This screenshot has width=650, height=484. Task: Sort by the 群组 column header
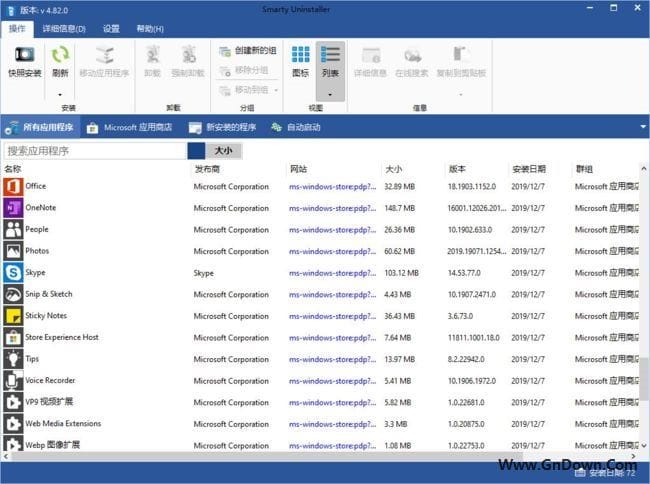coord(584,169)
